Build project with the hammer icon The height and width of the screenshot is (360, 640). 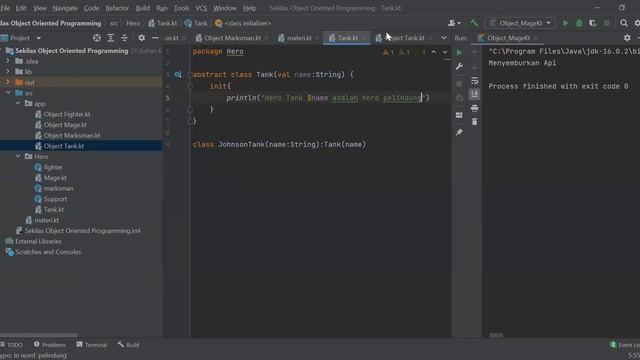click(x=474, y=23)
